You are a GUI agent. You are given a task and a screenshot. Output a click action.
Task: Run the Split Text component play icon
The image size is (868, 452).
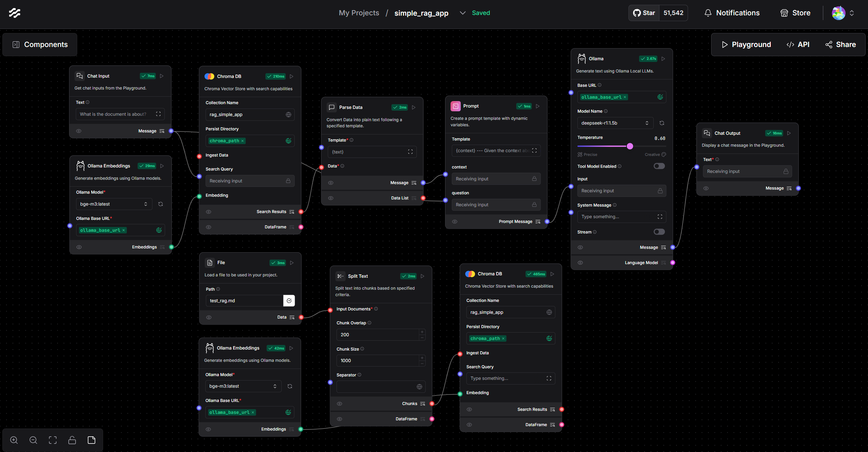(423, 276)
